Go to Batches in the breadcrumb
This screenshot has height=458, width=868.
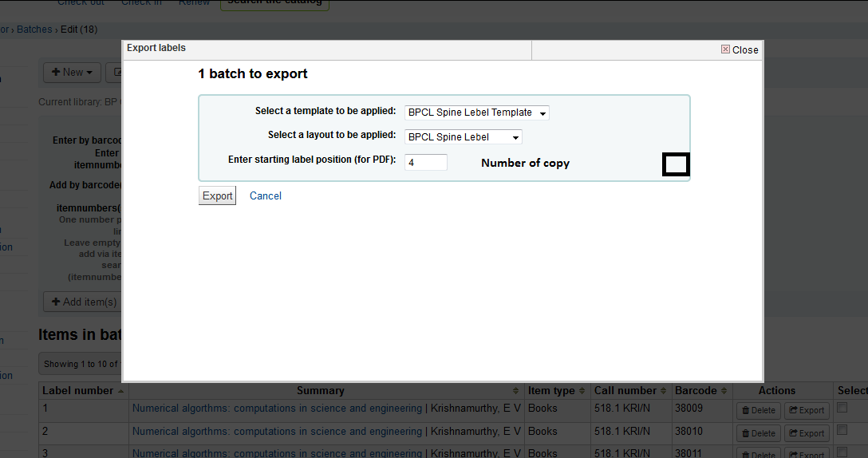[x=34, y=30]
